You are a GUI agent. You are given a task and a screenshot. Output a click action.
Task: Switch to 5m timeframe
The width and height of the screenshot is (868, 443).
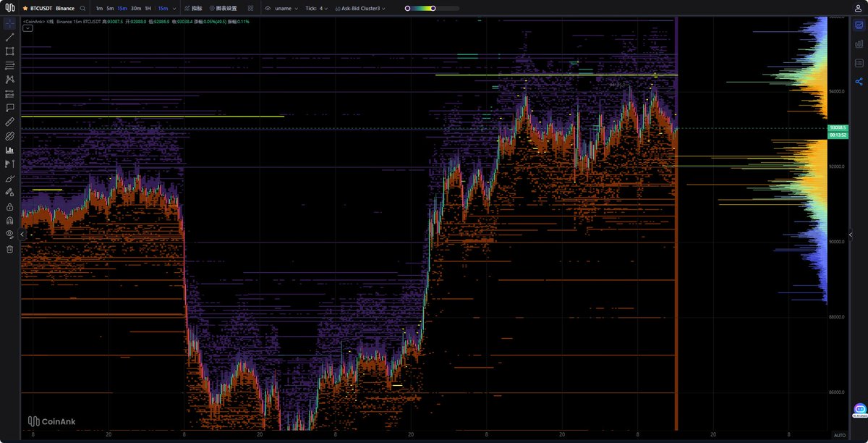pos(110,8)
